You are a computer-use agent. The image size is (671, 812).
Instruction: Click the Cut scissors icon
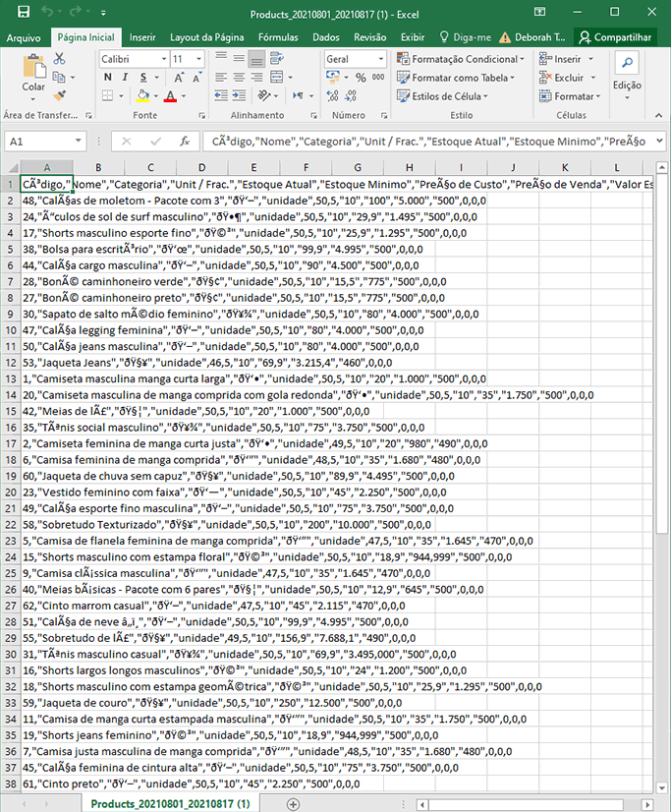coord(59,59)
